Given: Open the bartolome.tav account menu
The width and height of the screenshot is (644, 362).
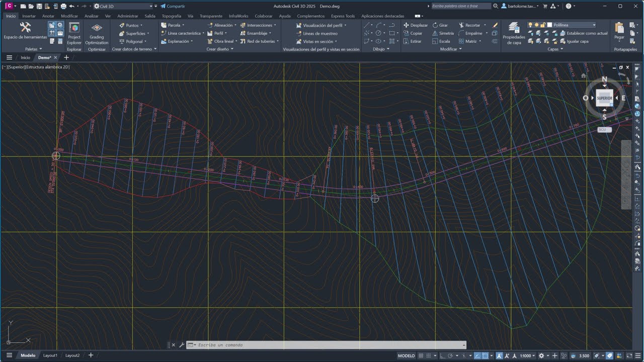Looking at the screenshot, I should point(520,6).
